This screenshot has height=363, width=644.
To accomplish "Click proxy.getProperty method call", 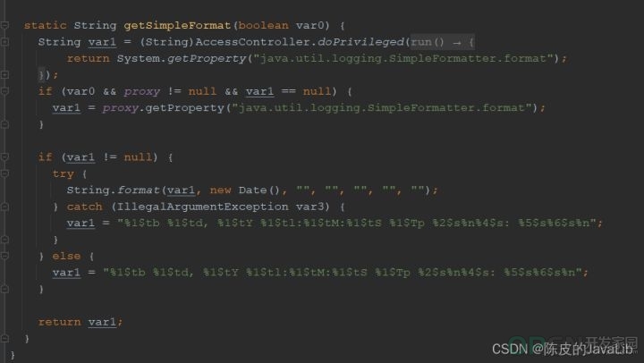I will 163,108.
